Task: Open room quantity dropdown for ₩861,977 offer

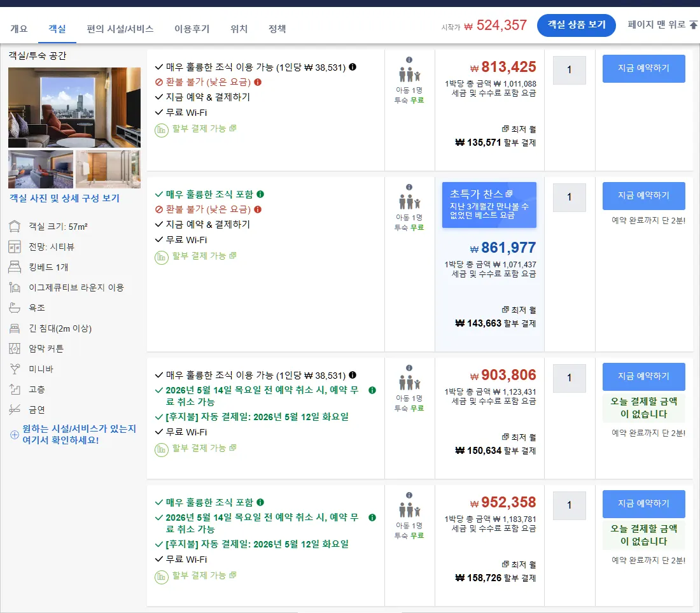Action: click(569, 197)
